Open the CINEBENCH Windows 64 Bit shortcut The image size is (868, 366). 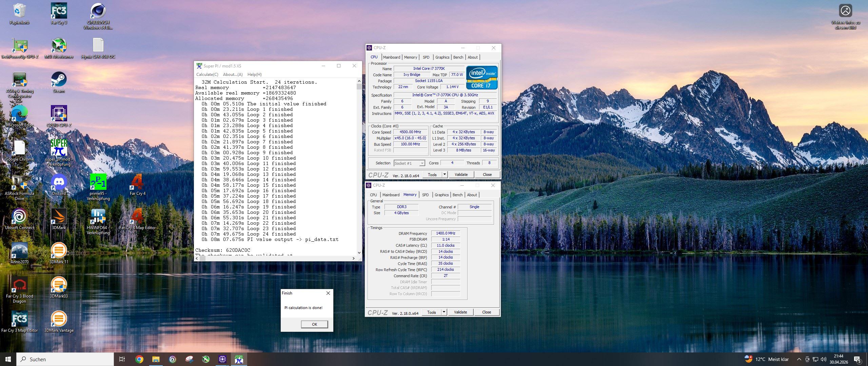(98, 16)
